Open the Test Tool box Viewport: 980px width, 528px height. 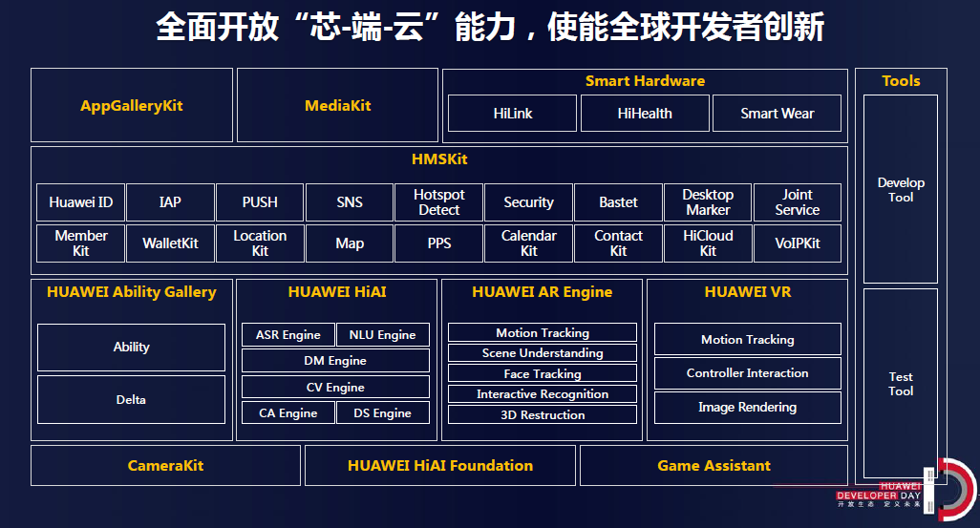[x=901, y=384]
